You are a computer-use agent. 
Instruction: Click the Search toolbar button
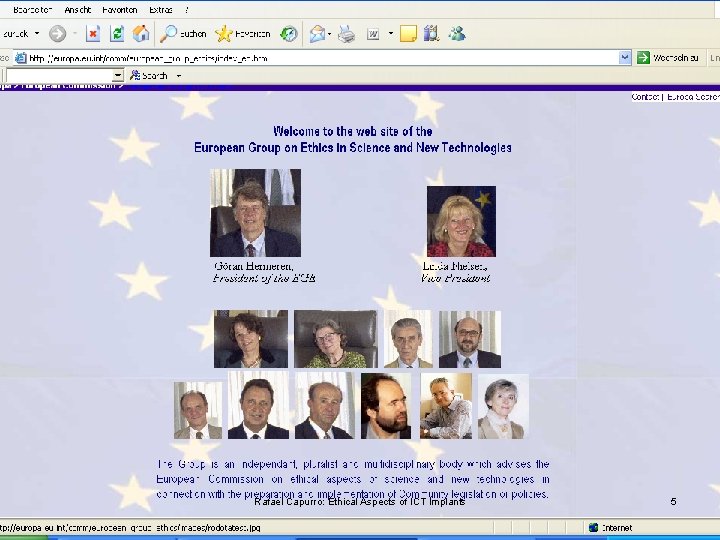pos(149,76)
